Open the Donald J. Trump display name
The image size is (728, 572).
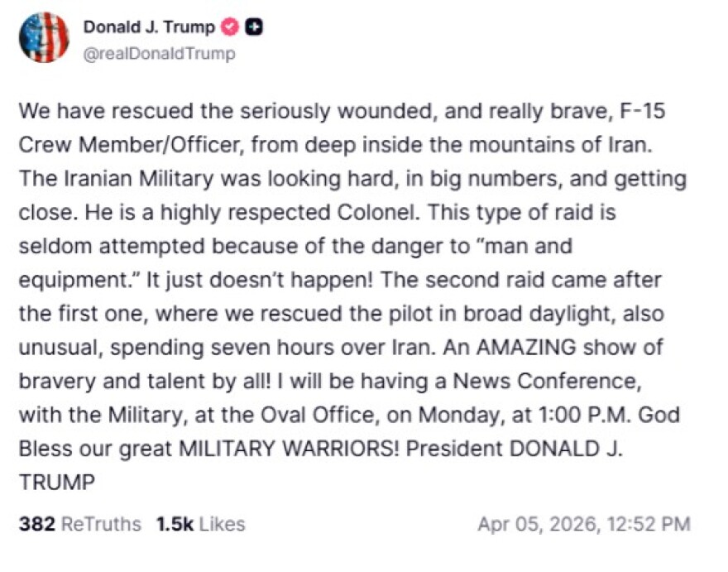pos(148,27)
